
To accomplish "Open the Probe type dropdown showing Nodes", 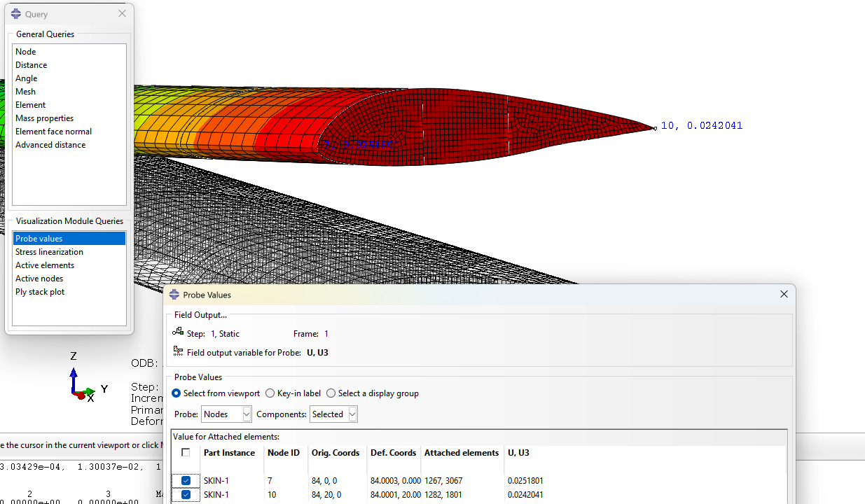I will pyautogui.click(x=226, y=414).
